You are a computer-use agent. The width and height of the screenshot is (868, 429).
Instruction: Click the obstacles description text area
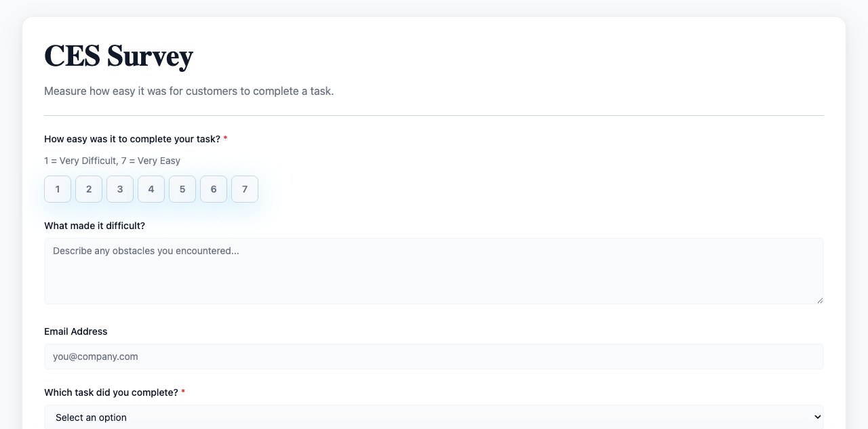coord(434,271)
